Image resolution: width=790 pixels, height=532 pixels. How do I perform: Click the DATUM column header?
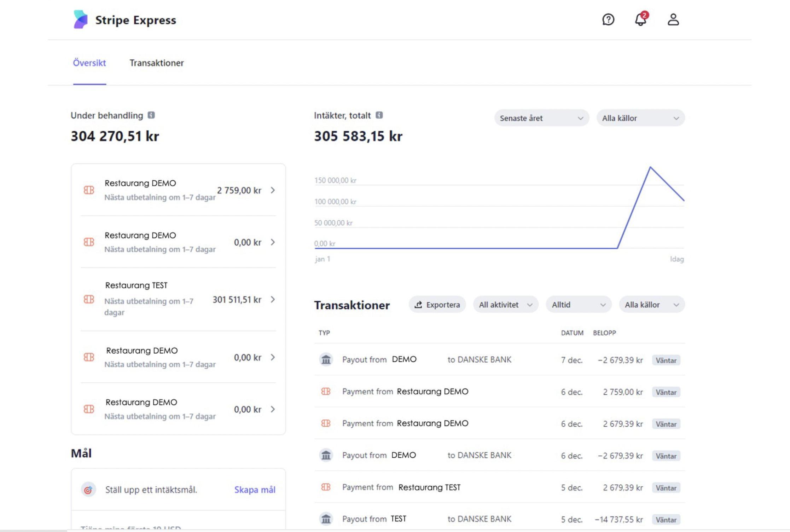(x=572, y=333)
